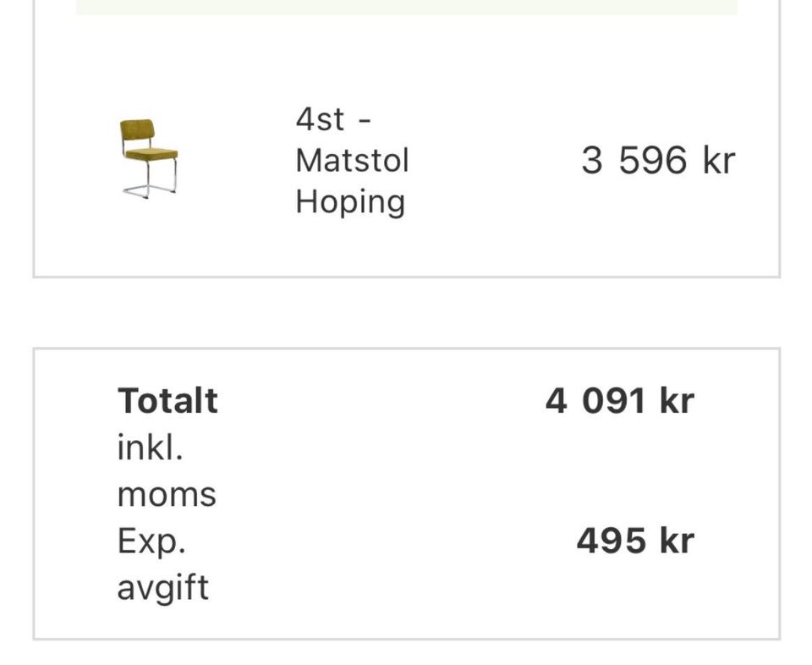Click the pale green banner strip at top
The image size is (812, 665).
pos(406,7)
